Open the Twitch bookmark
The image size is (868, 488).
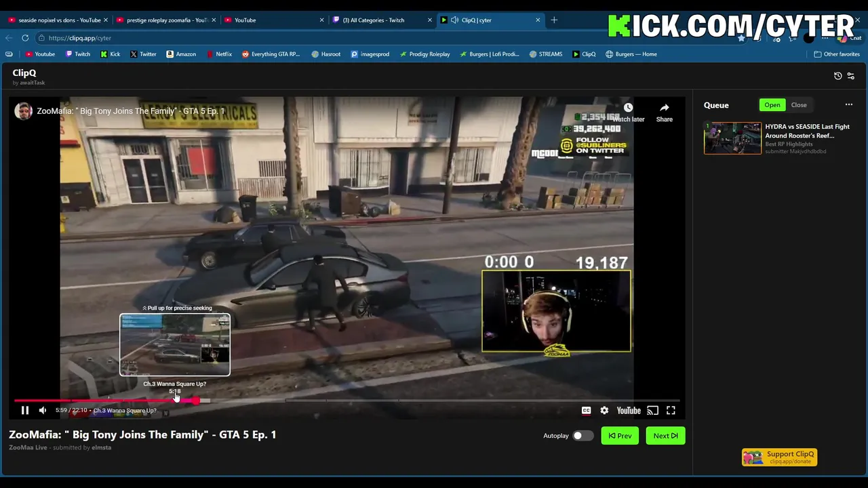pos(78,54)
